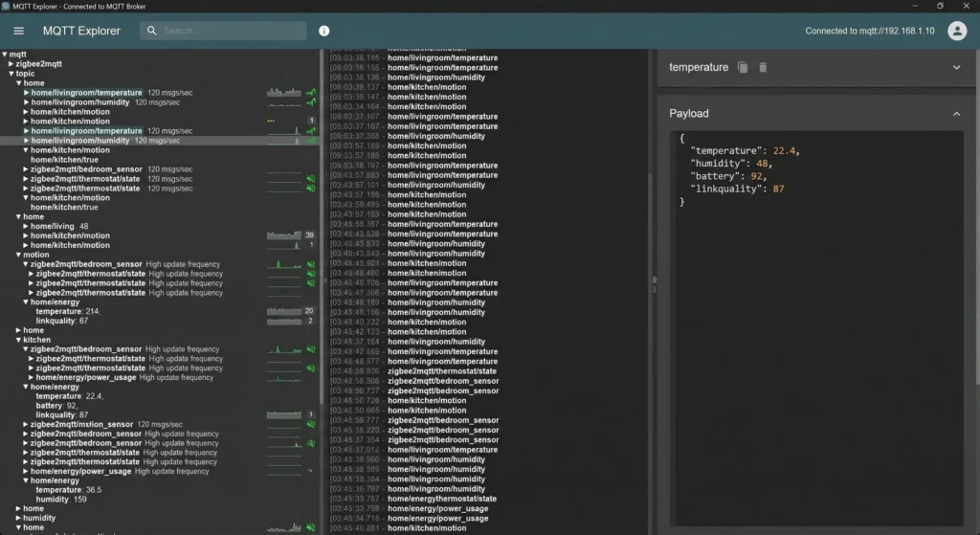Click the payload line "battery": 92
980x535 pixels.
[x=728, y=176]
